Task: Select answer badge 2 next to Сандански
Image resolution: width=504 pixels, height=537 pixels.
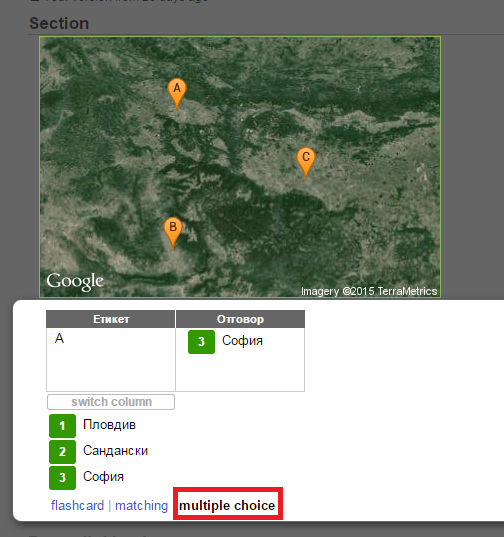Action: tap(62, 451)
